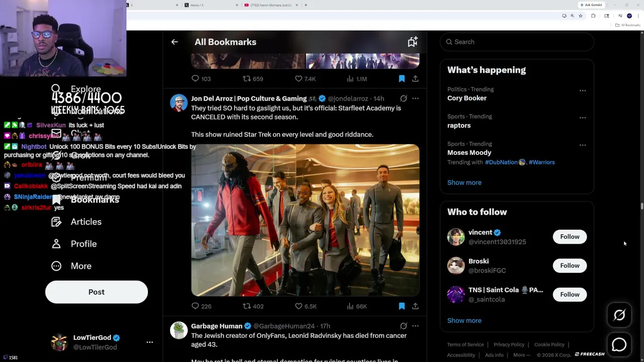Click Grok icon on Jon Del Arroz post
The height and width of the screenshot is (362, 644).
coord(404,99)
